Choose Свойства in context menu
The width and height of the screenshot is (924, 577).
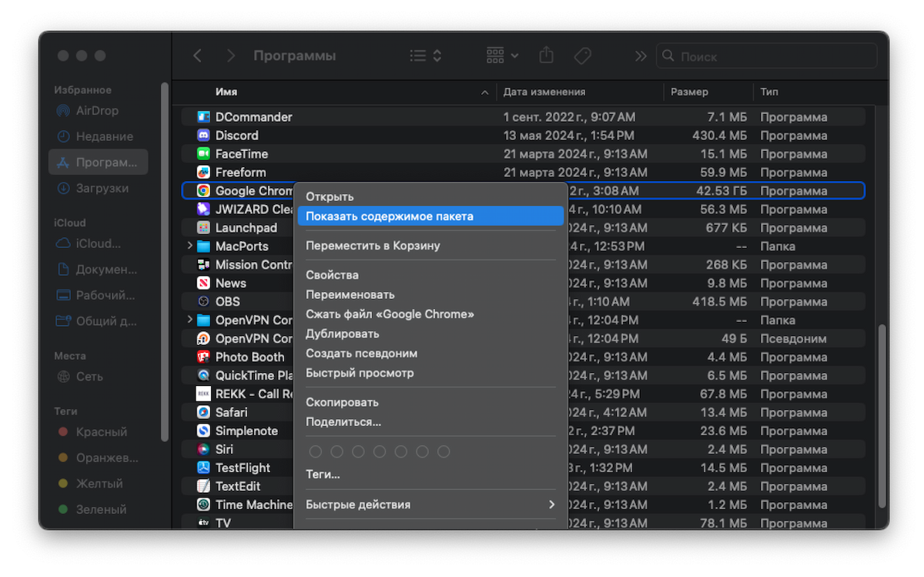click(x=430, y=275)
